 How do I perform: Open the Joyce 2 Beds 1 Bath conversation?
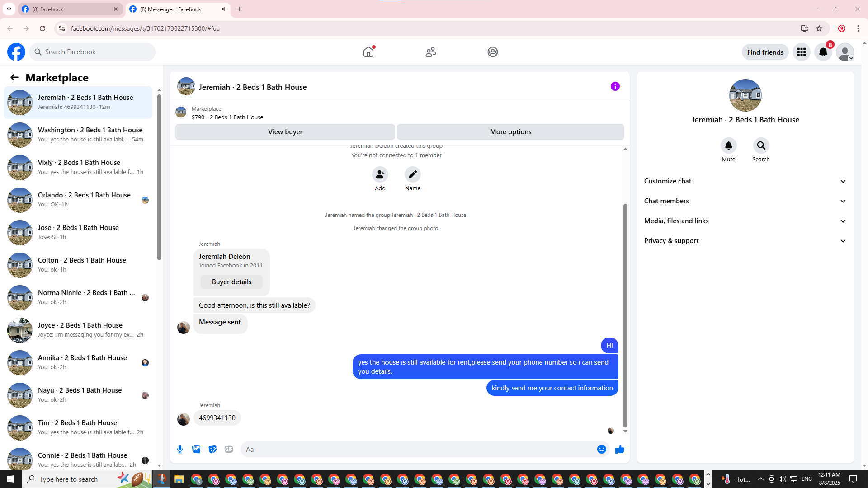pyautogui.click(x=79, y=330)
